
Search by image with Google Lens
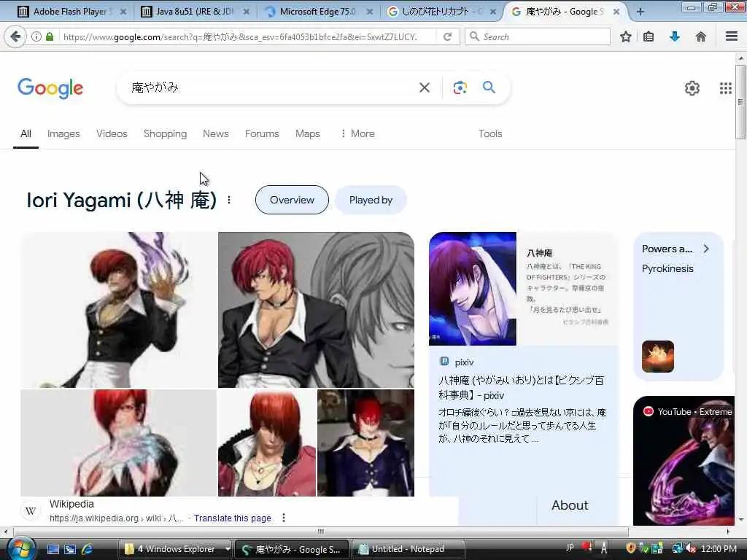(460, 87)
